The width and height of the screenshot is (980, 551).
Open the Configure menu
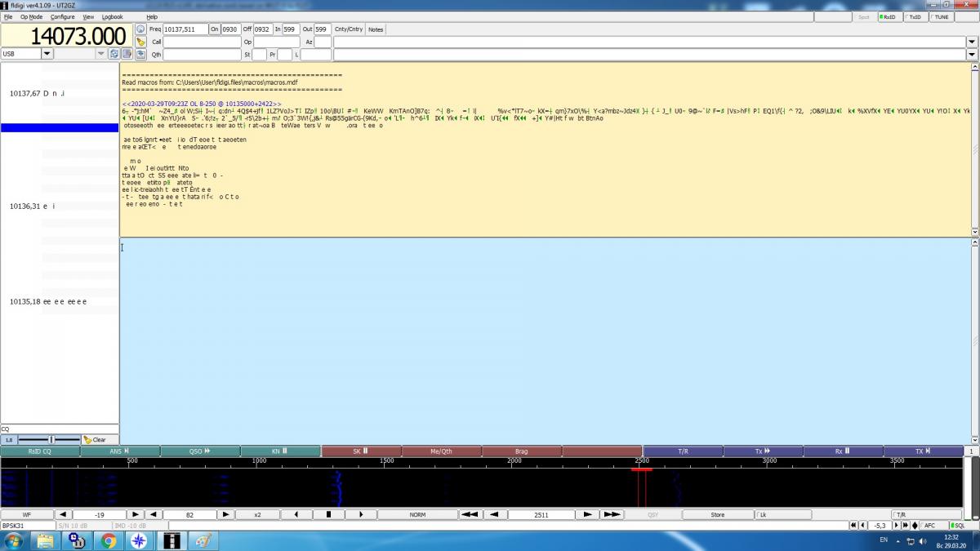62,16
